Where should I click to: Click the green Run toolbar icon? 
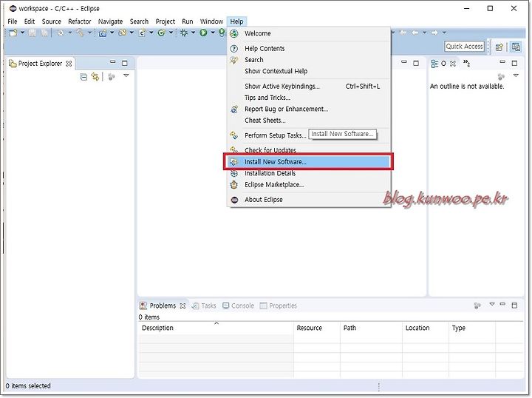(x=203, y=33)
